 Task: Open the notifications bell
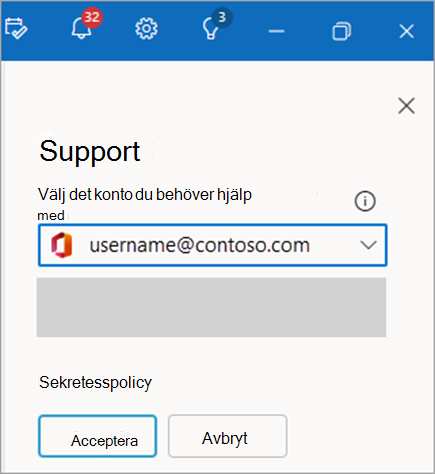click(x=81, y=28)
